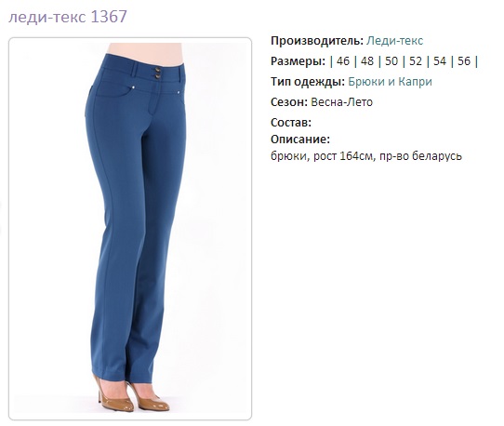Click the blue trousers product photo
The image size is (504, 426).
coord(130,229)
